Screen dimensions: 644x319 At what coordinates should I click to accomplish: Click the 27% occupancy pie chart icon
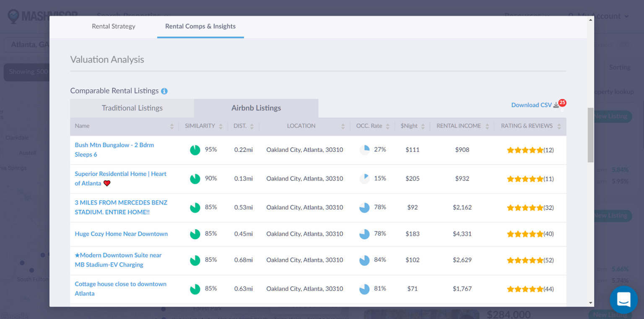coord(364,149)
